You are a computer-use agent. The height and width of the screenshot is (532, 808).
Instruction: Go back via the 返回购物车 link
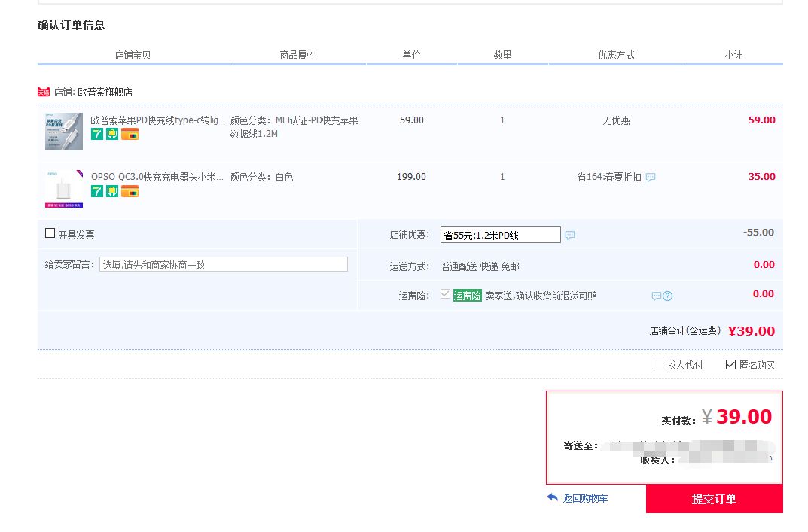point(585,498)
